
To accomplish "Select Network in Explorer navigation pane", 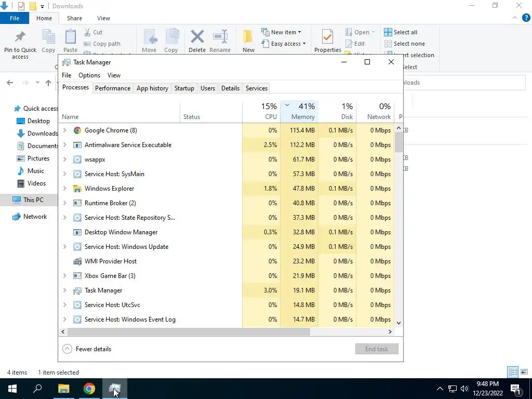I will click(30, 217).
